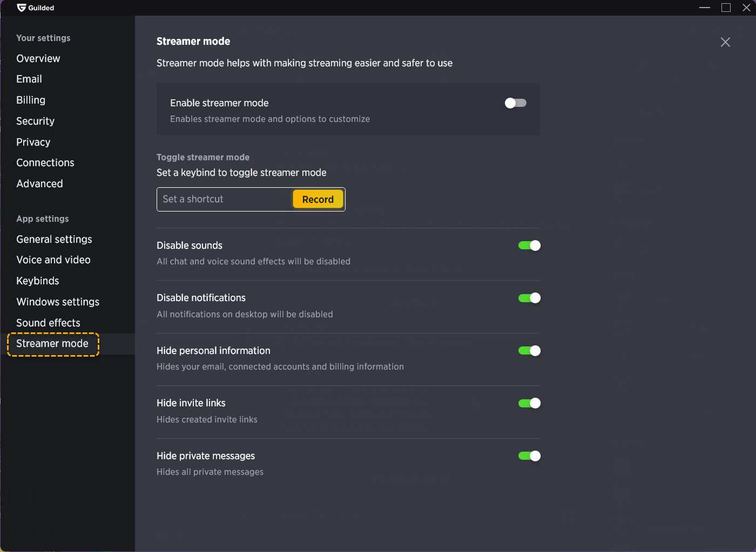Close the settings panel with the X icon
This screenshot has width=756, height=552.
tap(725, 42)
